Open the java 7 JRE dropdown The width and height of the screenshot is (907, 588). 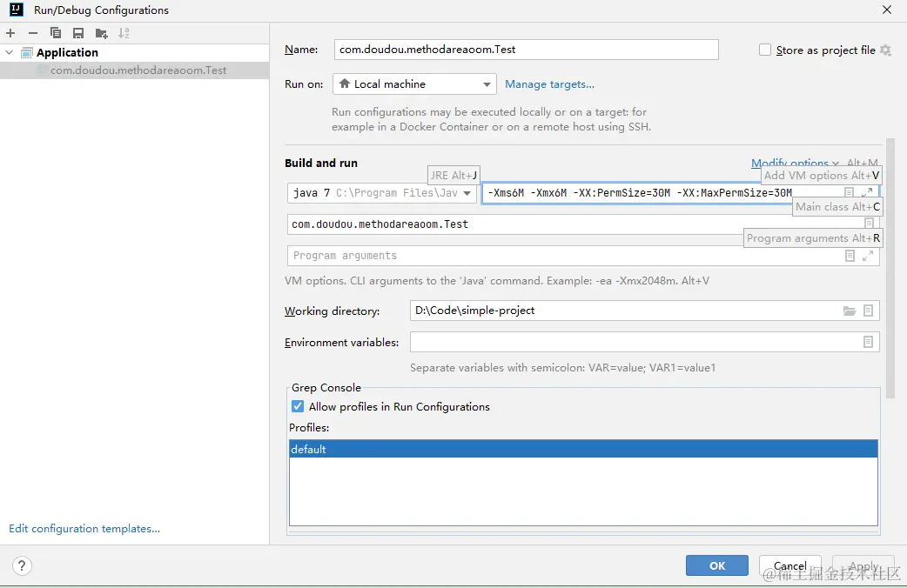pyautogui.click(x=382, y=192)
